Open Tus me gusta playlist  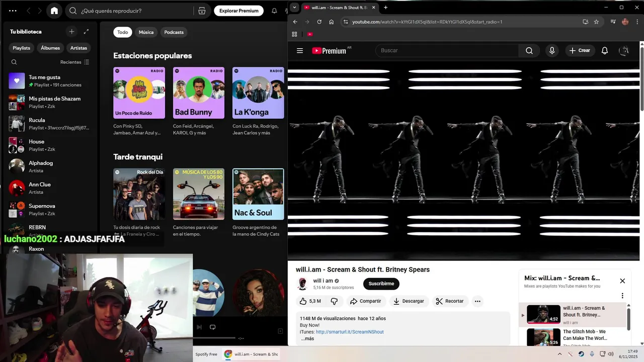(x=48, y=81)
